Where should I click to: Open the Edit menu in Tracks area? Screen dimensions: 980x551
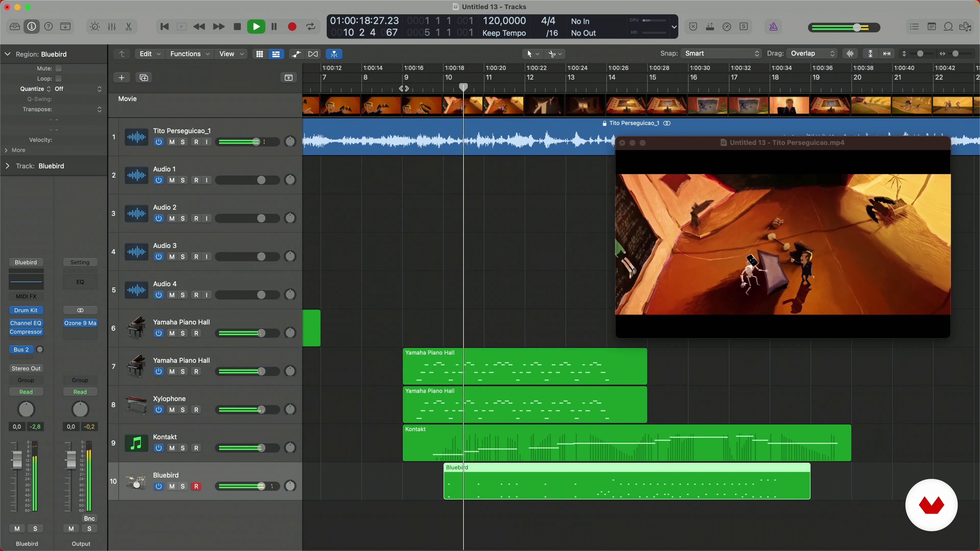(150, 54)
